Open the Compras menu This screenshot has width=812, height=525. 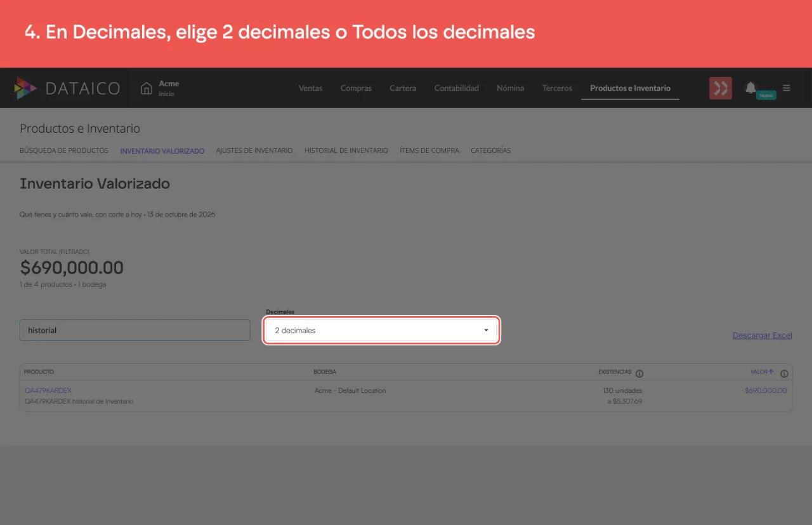(356, 88)
